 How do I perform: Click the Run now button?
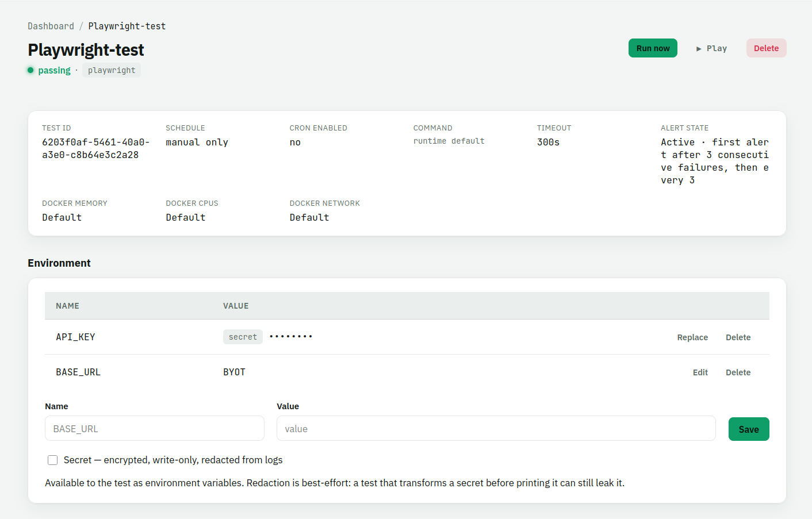(653, 48)
